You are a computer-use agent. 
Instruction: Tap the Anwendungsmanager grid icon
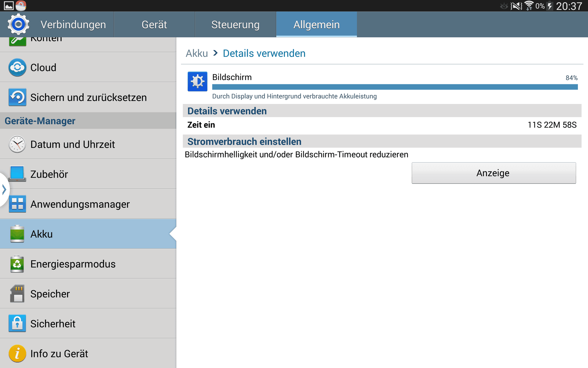coord(17,204)
